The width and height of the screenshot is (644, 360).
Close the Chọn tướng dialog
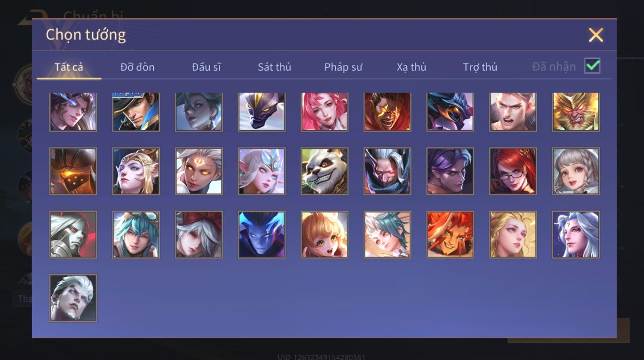596,35
